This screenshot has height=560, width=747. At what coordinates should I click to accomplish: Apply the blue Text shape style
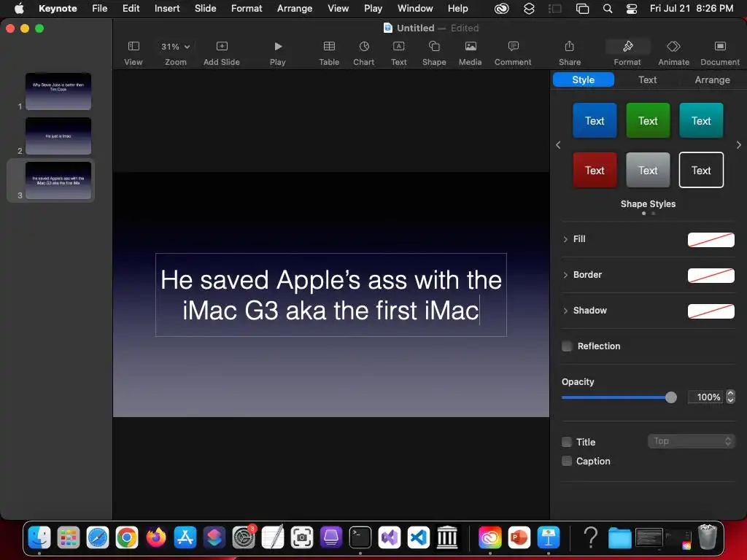click(x=595, y=120)
